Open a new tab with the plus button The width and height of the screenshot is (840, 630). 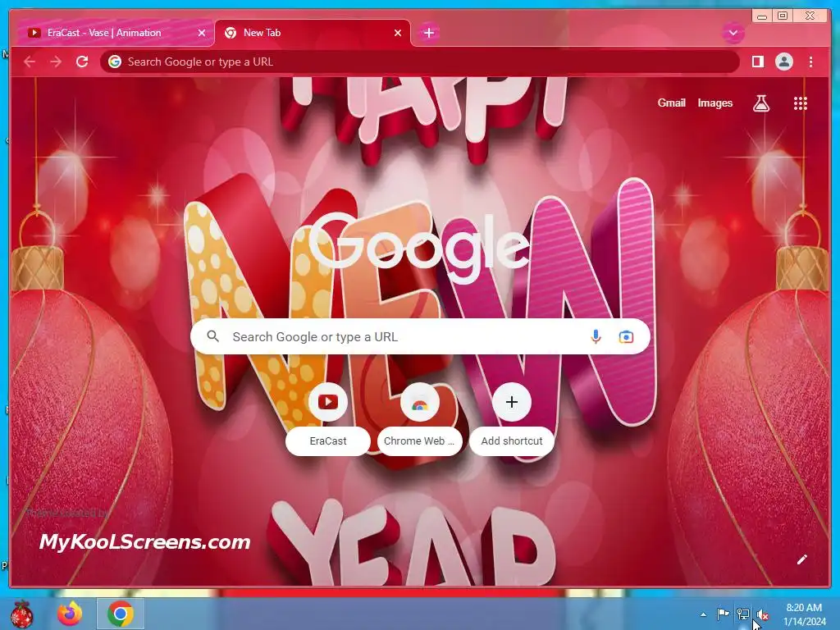pos(428,33)
